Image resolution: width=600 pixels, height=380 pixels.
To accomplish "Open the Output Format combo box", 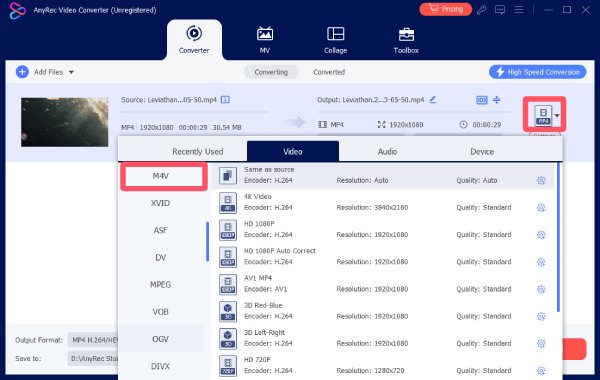I will click(x=93, y=340).
